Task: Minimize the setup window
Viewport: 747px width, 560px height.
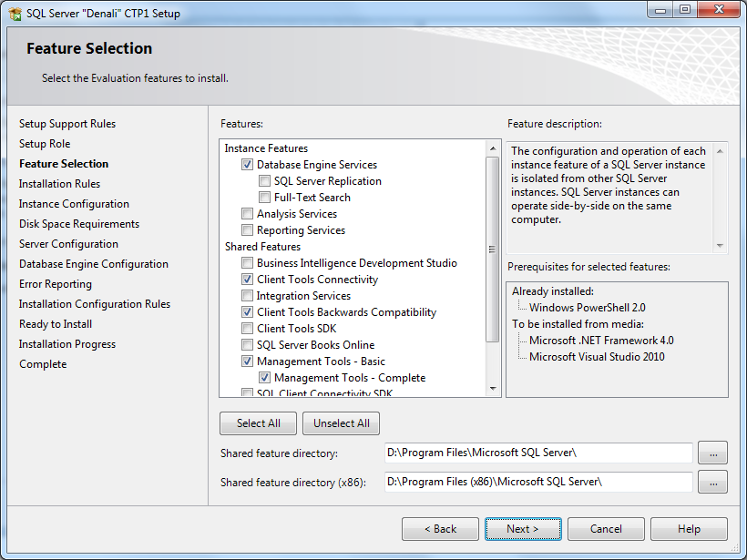Action: 660,9
